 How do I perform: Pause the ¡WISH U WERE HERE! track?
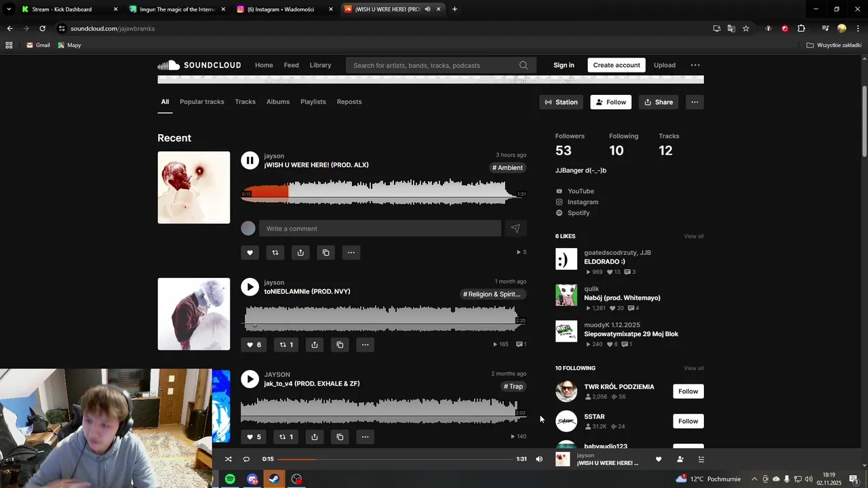(x=250, y=161)
